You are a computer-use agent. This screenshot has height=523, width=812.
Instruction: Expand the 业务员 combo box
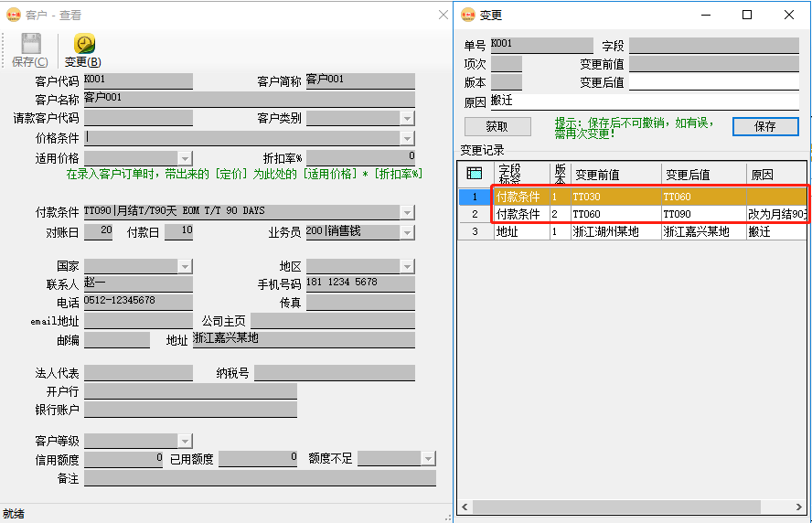pyautogui.click(x=407, y=232)
